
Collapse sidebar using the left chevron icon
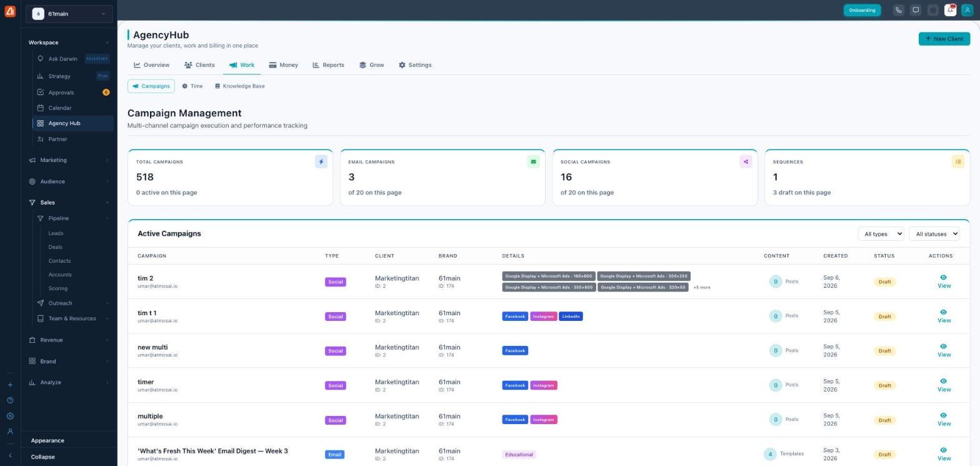click(10, 455)
